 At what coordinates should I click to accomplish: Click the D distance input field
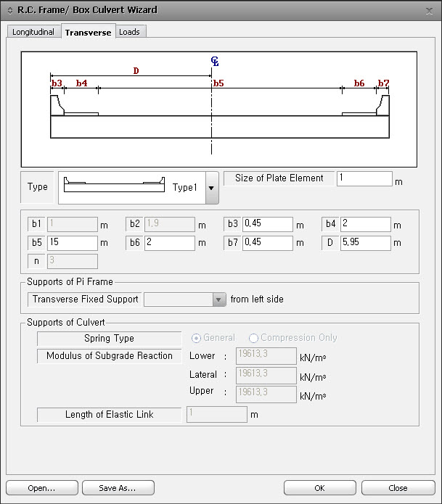[365, 243]
